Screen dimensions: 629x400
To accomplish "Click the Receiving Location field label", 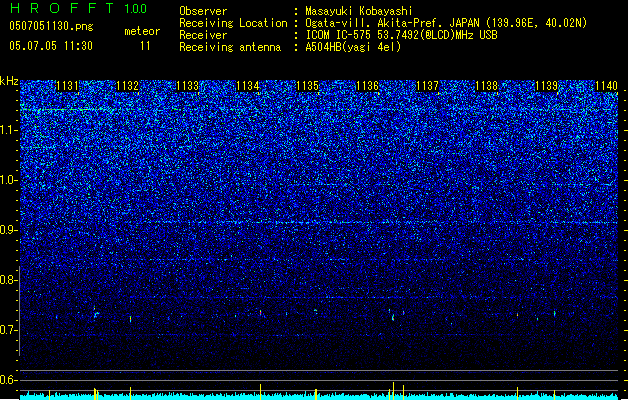I will click(x=233, y=23).
